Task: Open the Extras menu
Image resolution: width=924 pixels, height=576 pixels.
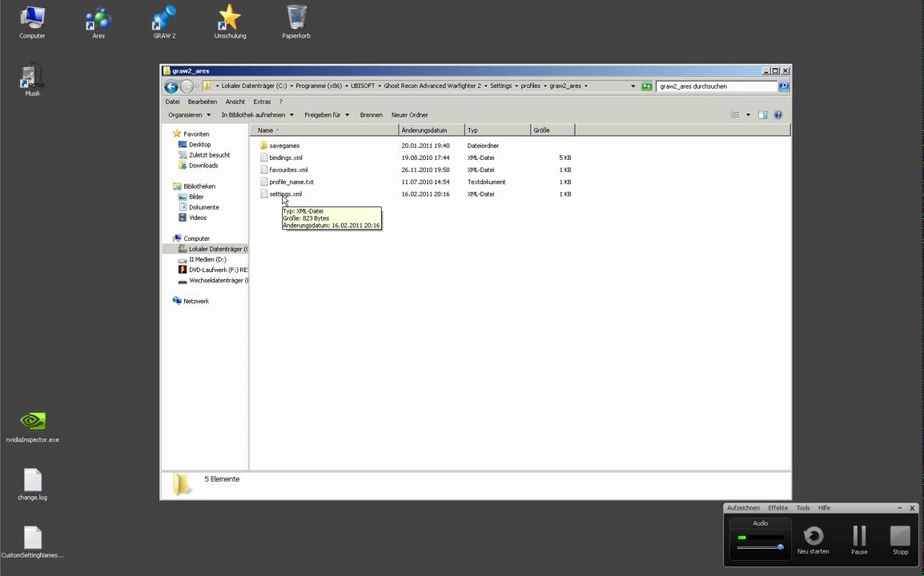Action: pyautogui.click(x=262, y=102)
